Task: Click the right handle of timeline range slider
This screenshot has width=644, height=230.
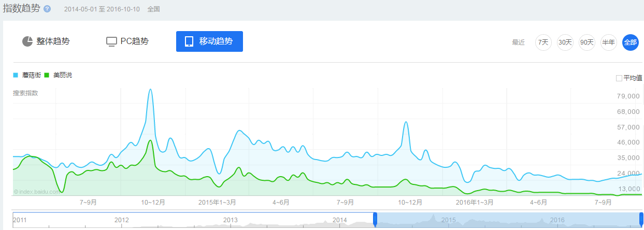Action: click(641, 219)
